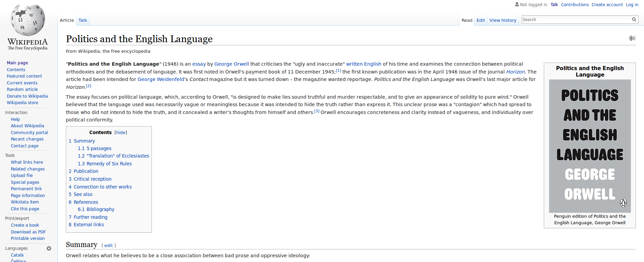
Task: Open the Edit tab
Action: click(x=481, y=20)
